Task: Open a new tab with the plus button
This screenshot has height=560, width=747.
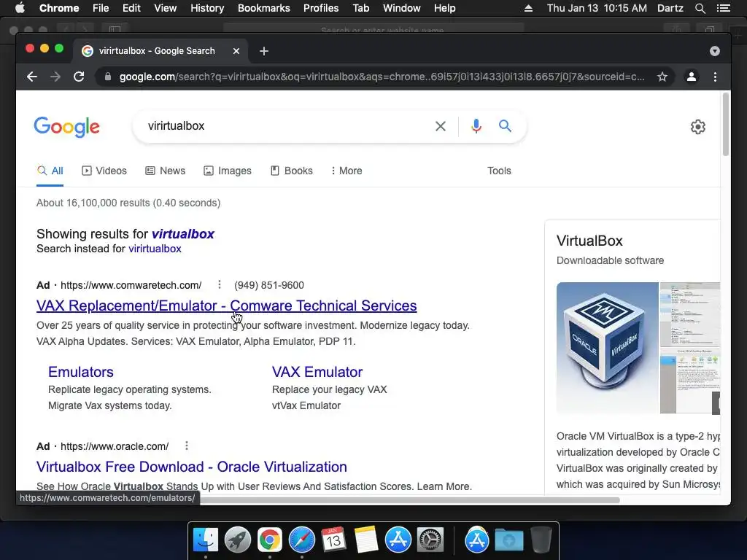Action: pyautogui.click(x=264, y=51)
